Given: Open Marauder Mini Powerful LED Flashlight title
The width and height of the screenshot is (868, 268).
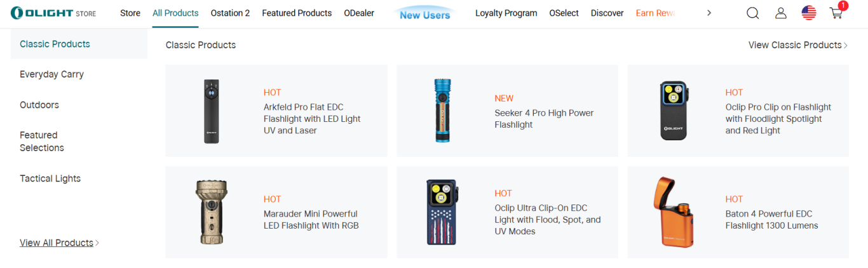Looking at the screenshot, I should click(x=311, y=220).
